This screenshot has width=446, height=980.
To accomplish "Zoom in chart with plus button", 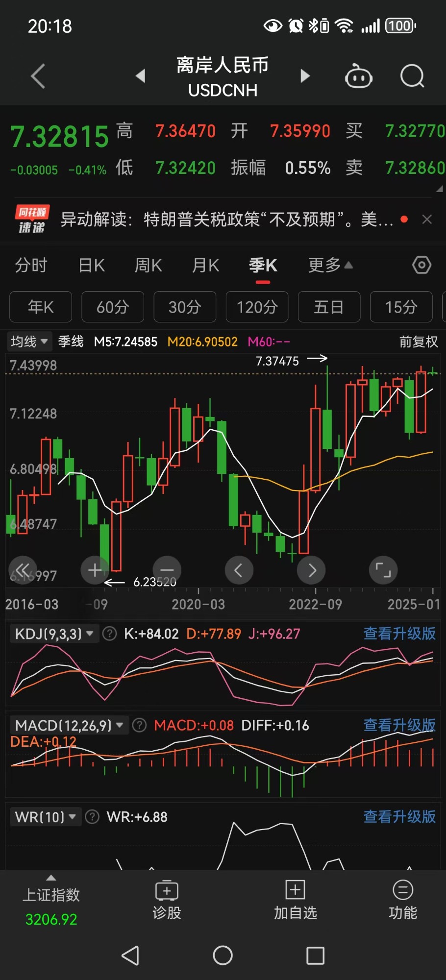I will (95, 570).
